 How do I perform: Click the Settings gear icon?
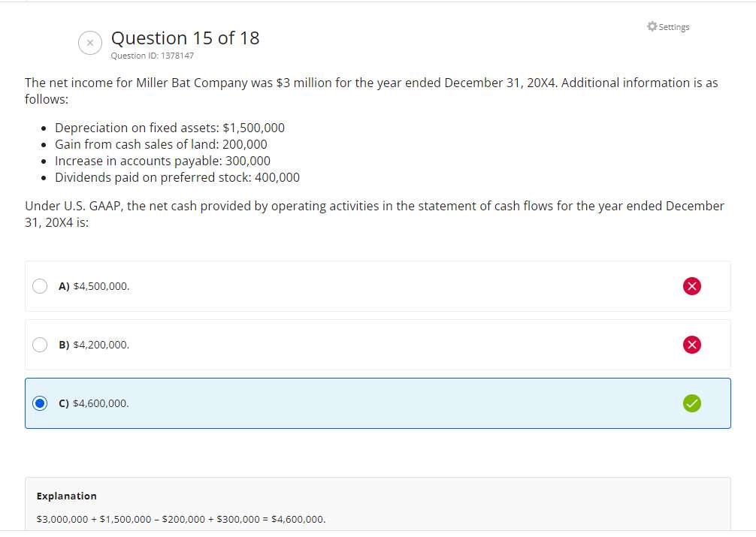click(x=652, y=27)
